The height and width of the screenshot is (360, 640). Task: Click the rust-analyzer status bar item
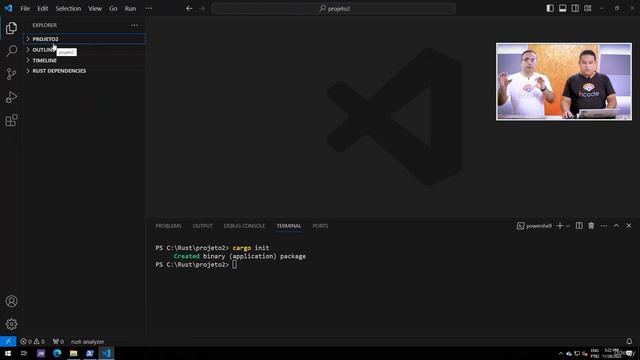pos(87,342)
